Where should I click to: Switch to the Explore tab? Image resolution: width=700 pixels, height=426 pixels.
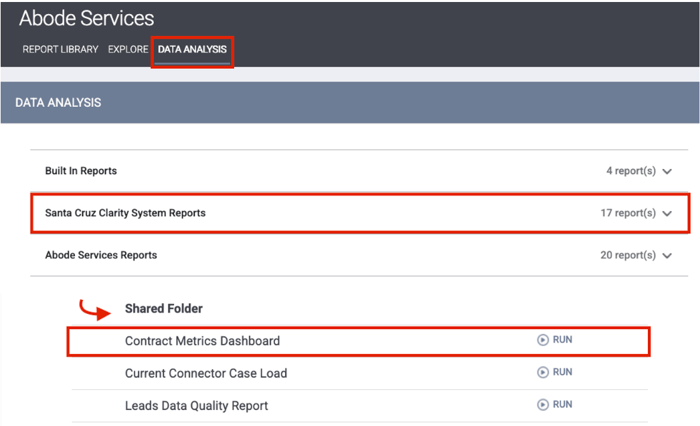pyautogui.click(x=128, y=49)
